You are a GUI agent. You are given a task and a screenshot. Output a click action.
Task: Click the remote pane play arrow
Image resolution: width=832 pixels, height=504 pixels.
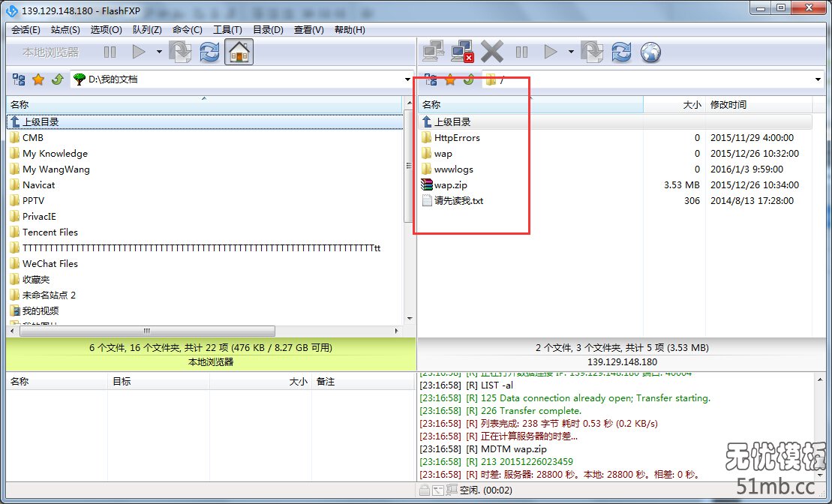tap(551, 52)
